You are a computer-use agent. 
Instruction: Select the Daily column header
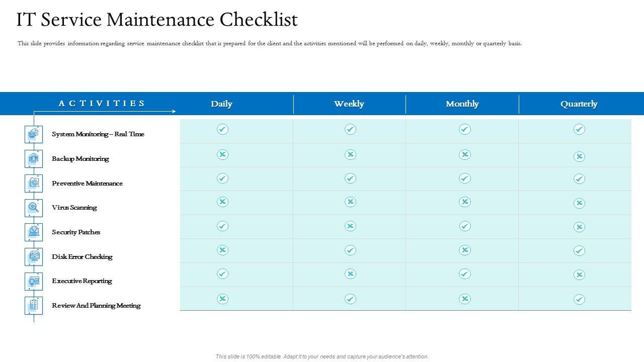point(221,104)
